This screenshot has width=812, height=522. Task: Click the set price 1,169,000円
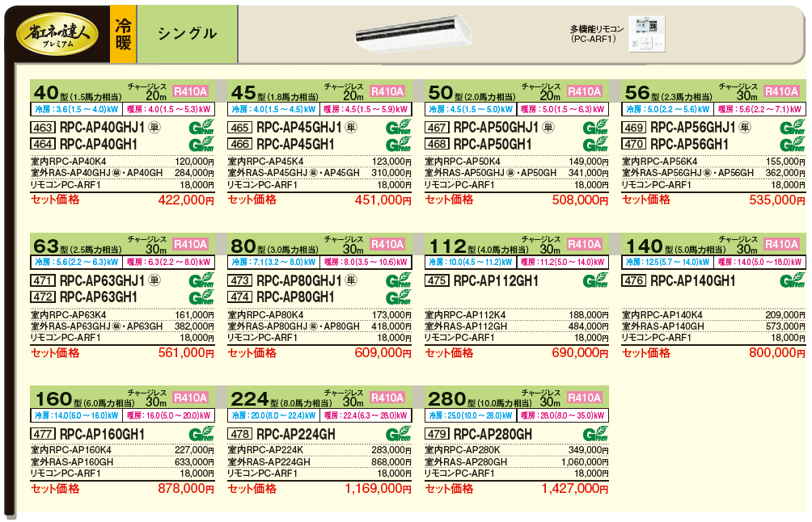pyautogui.click(x=378, y=488)
